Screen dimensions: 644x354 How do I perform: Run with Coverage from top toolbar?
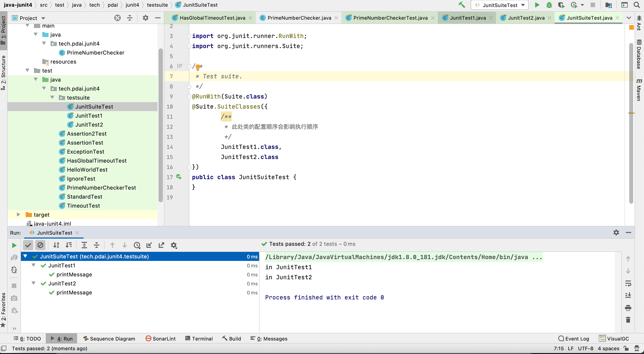561,5
